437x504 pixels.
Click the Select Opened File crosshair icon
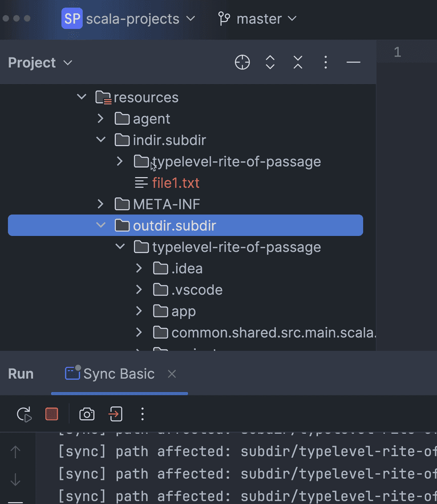coord(243,63)
